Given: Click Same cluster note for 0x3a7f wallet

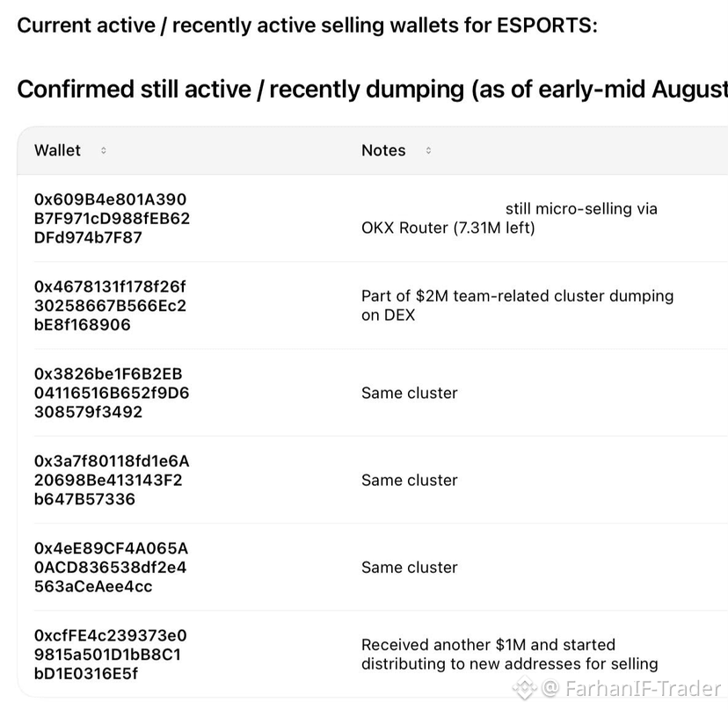Looking at the screenshot, I should tap(410, 481).
